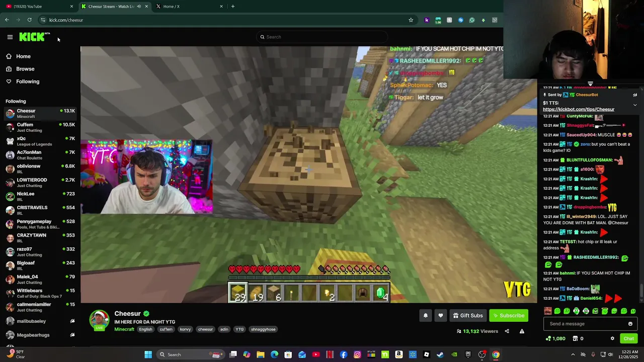Open the shop icon next to 0
Screen dimensions: 644x362
point(575,338)
